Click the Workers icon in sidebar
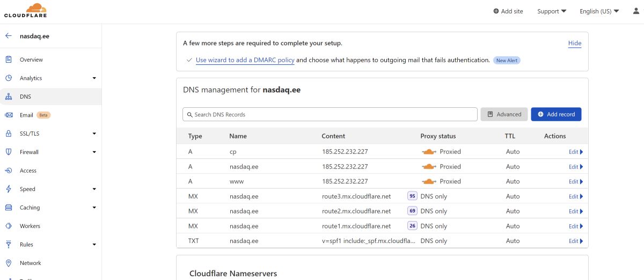 pos(9,226)
